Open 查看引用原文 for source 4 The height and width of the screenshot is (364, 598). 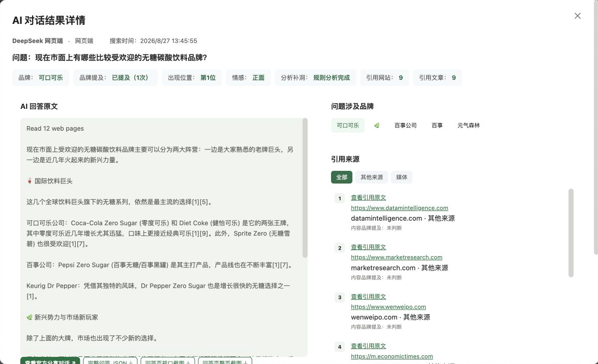(x=368, y=346)
